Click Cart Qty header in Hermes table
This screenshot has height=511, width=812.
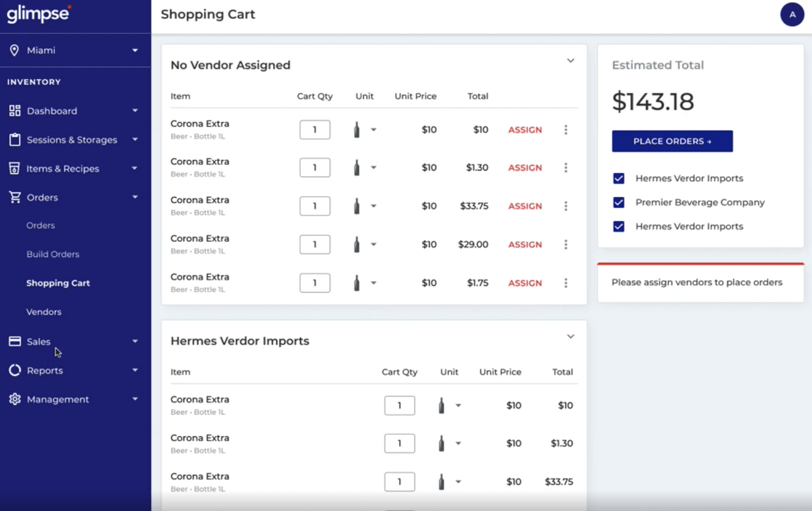(x=400, y=372)
